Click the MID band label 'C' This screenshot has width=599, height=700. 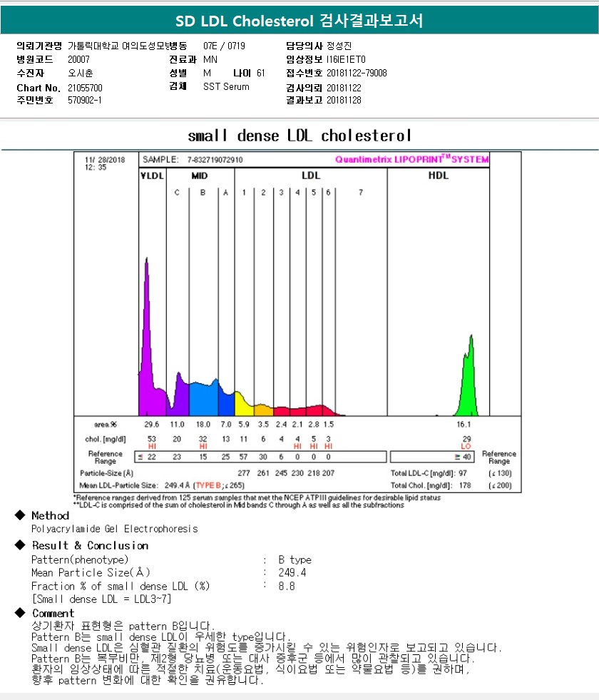coord(177,193)
